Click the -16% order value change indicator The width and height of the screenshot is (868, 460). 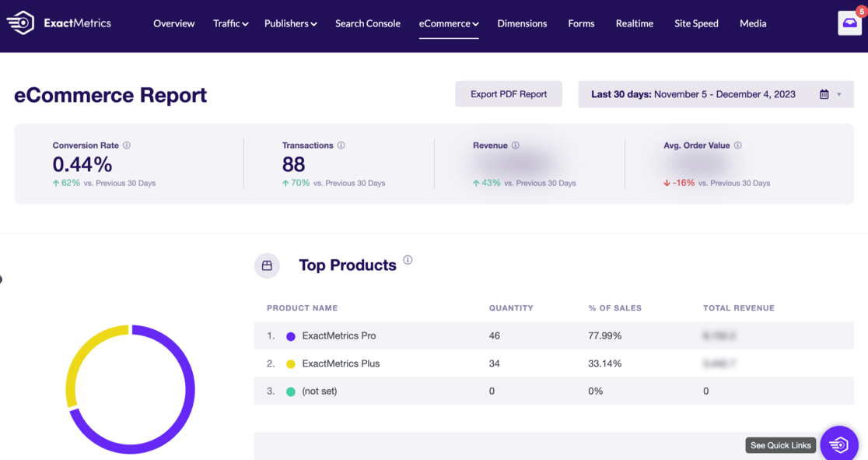tap(679, 183)
